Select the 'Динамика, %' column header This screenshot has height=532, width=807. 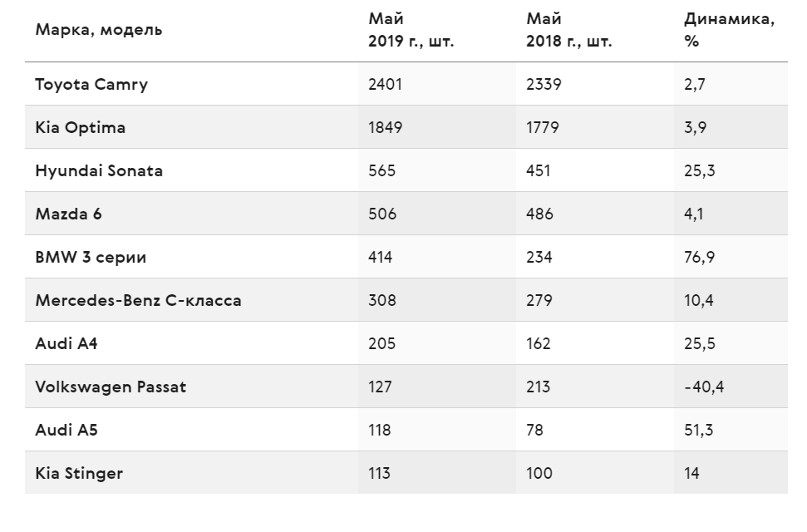pos(729,30)
